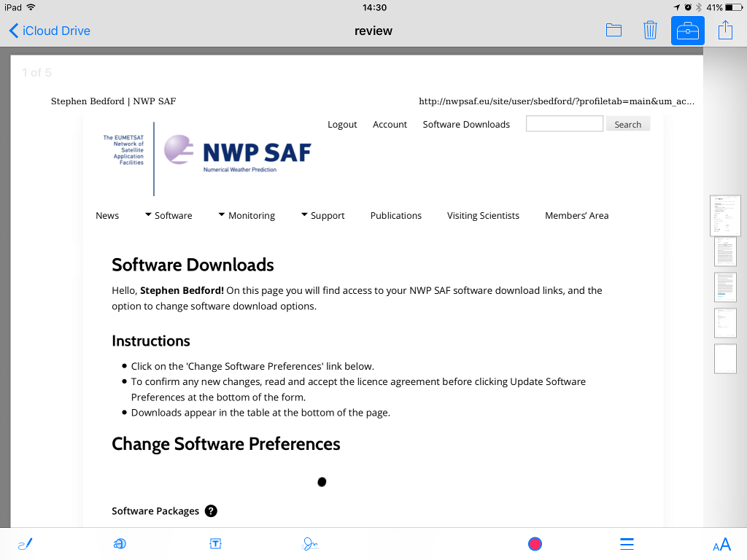Jump to page 3 thumbnail
This screenshot has height=560, width=747.
coord(725,287)
